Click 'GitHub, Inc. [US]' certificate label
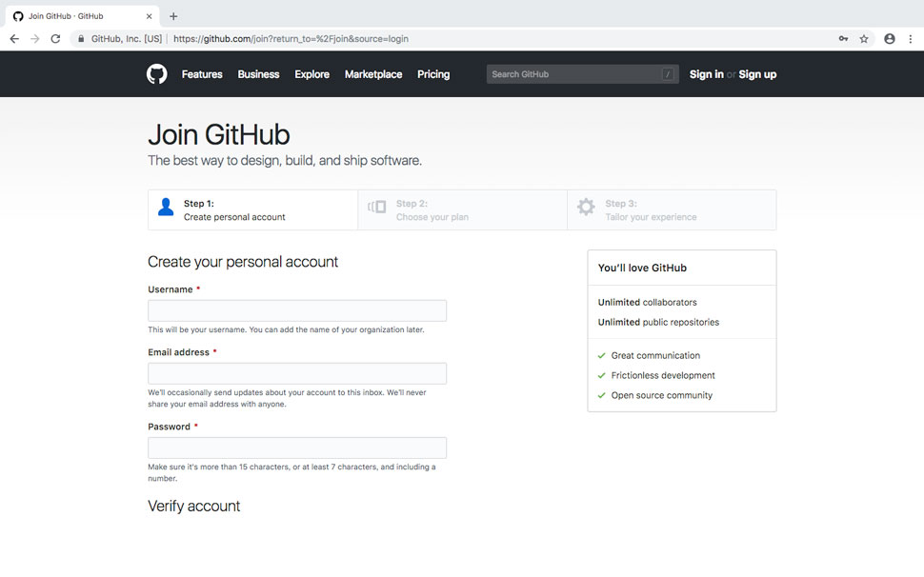The image size is (924, 577). tap(127, 39)
